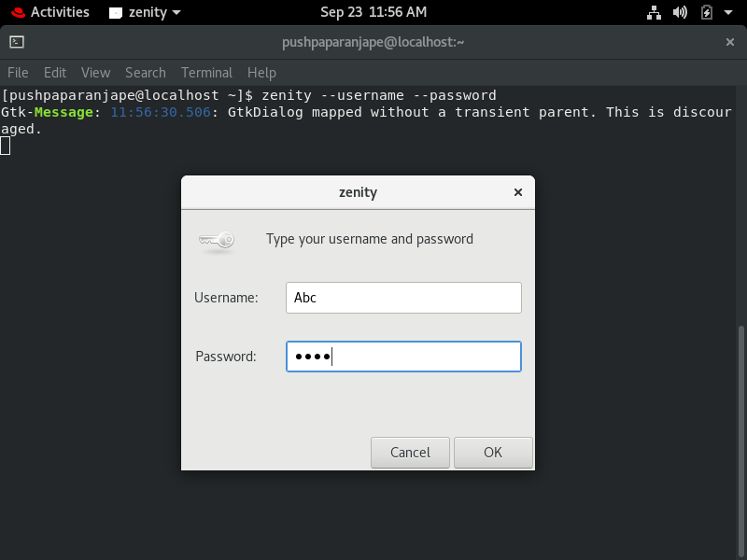Image resolution: width=747 pixels, height=560 pixels.
Task: Open the network settings icon in the top bar
Action: point(654,12)
